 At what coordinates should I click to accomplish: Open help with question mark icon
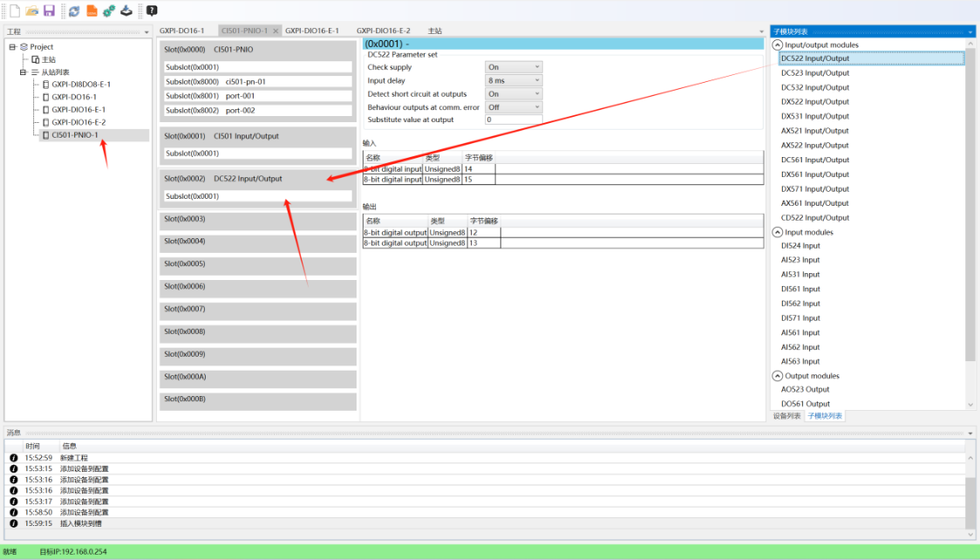pyautogui.click(x=152, y=10)
